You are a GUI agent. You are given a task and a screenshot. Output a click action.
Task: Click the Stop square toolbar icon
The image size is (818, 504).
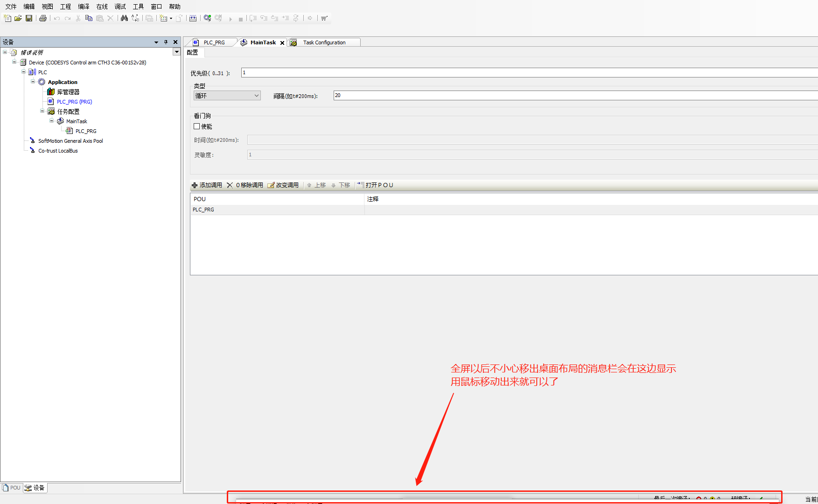[241, 19]
